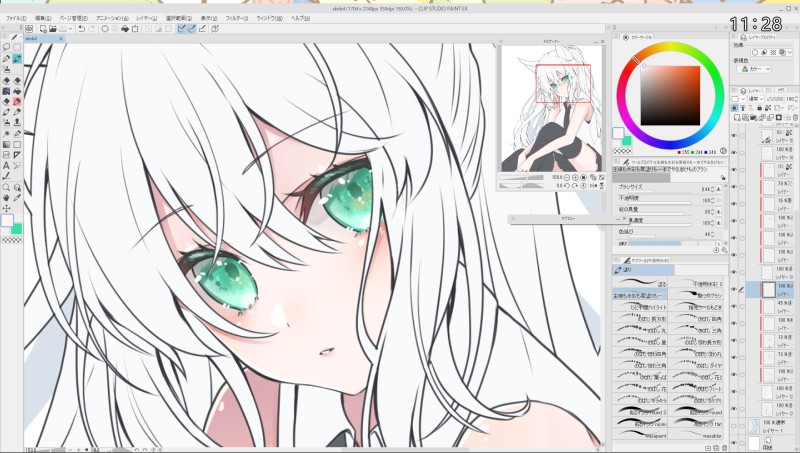800x453 pixels.
Task: Click the New canvas icon in command bar
Action: pyautogui.click(x=43, y=29)
